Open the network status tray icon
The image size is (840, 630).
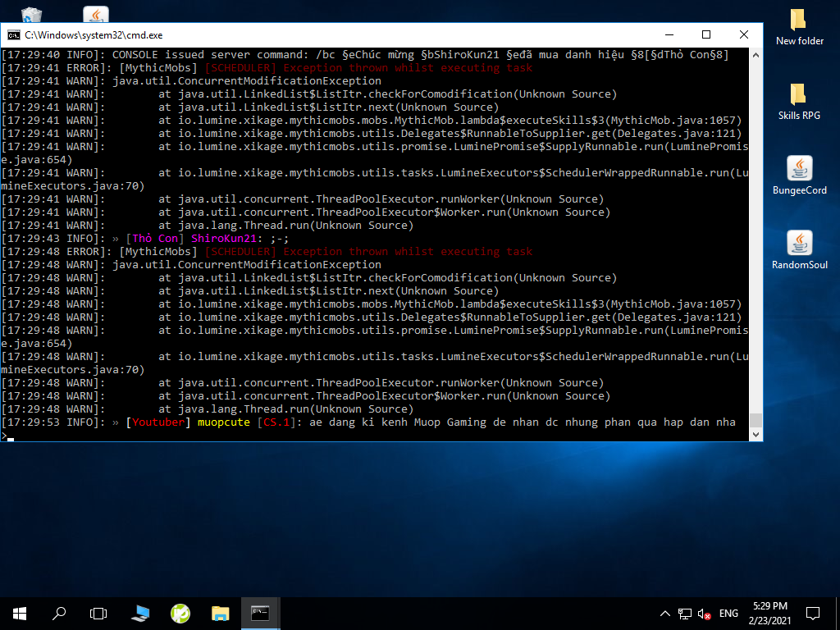[685, 614]
